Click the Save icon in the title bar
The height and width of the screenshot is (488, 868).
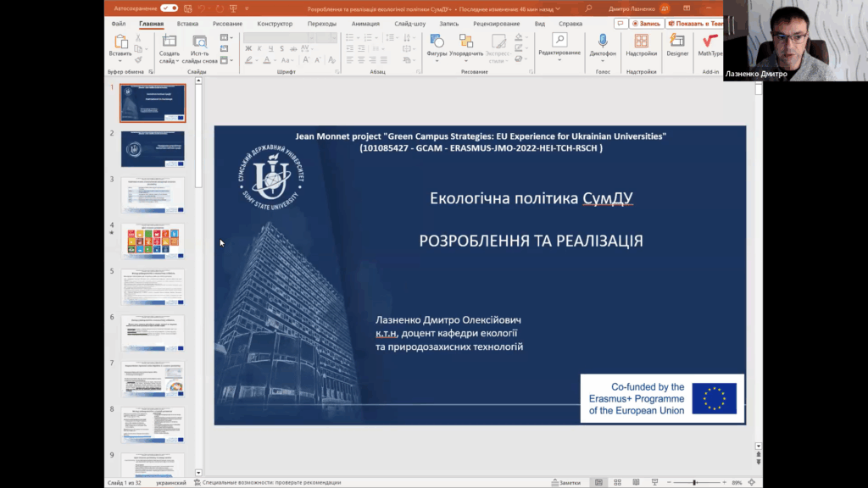tap(188, 8)
